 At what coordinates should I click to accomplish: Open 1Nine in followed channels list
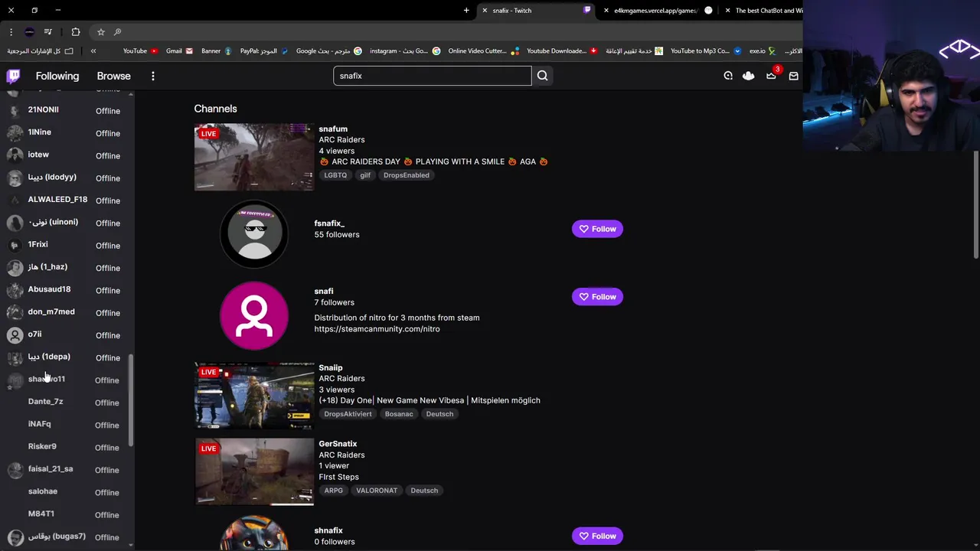pyautogui.click(x=67, y=132)
